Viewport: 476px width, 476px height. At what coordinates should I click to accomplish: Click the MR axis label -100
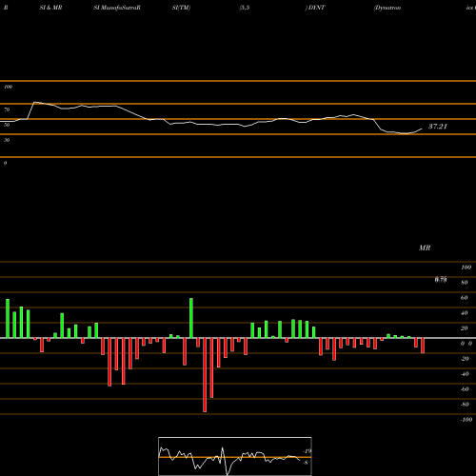(466, 420)
